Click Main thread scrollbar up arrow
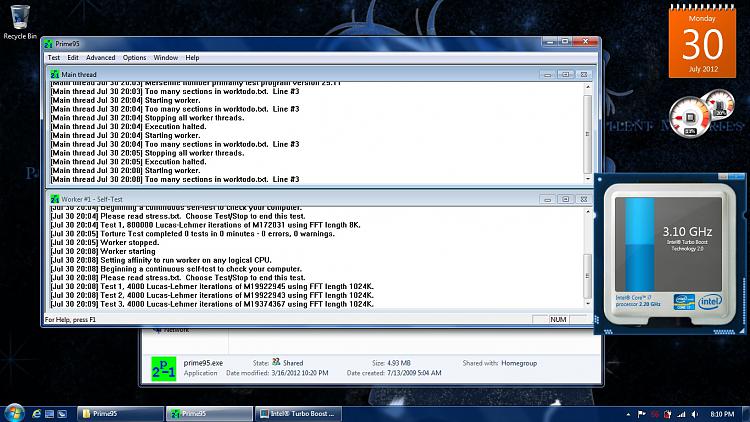750x422 pixels. pos(588,87)
